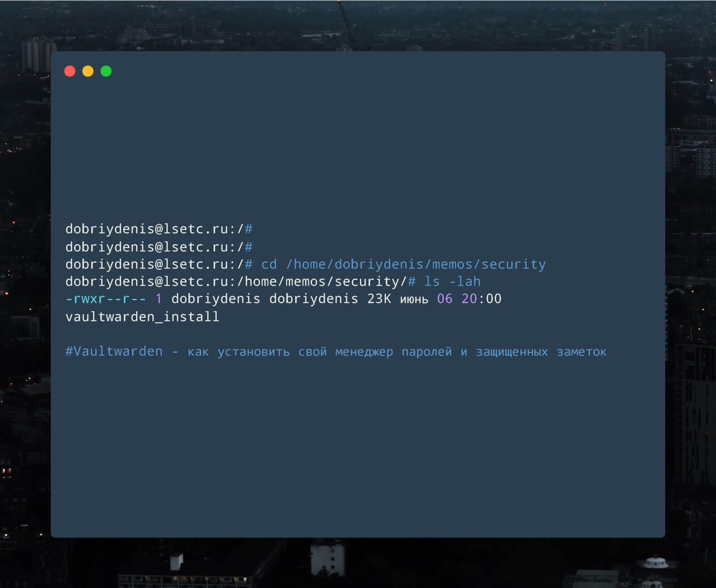Click the 'dobriydenis@lsetc.ru:/home/memos/security/#' prompt
The height and width of the screenshot is (588, 716).
pyautogui.click(x=241, y=281)
